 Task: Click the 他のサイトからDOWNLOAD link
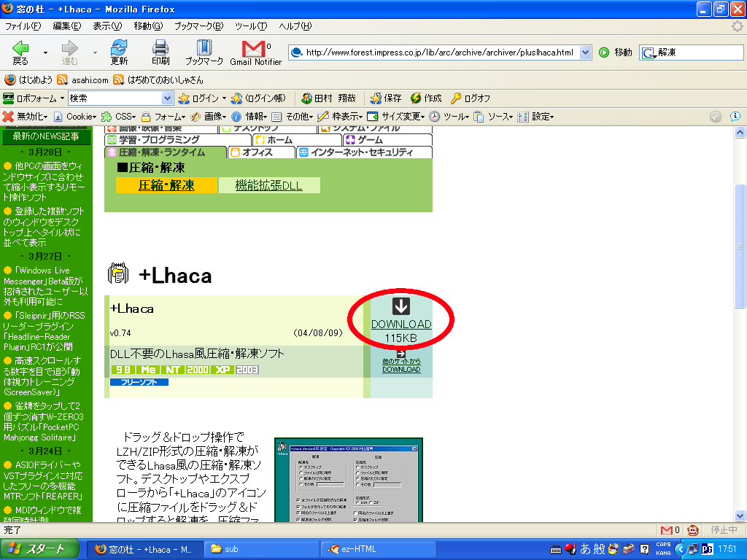coord(401,365)
